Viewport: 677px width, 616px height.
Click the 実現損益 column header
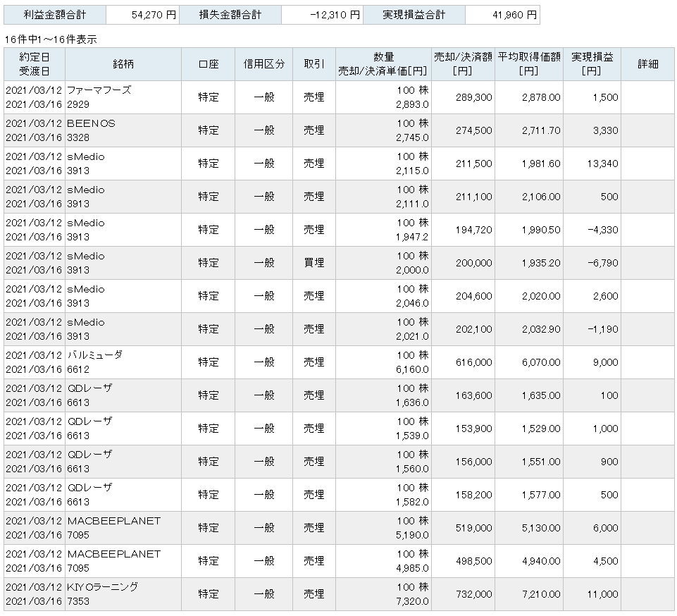tap(592, 64)
